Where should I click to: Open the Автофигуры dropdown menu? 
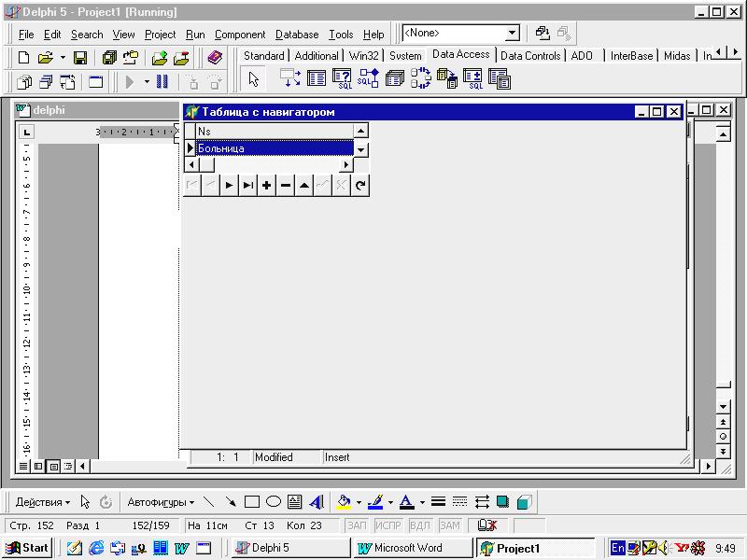tap(161, 502)
